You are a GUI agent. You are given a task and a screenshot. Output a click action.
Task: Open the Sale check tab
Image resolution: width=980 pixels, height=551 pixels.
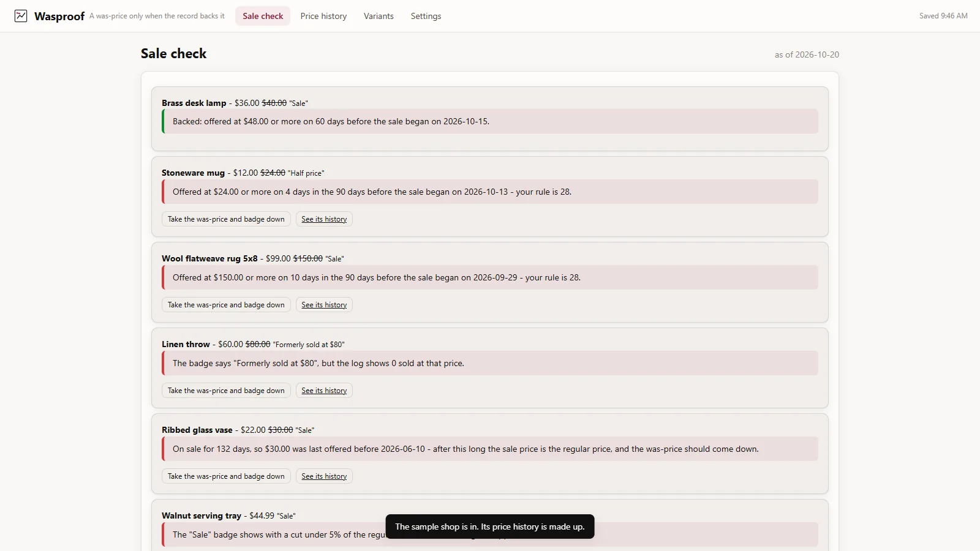[x=263, y=16]
